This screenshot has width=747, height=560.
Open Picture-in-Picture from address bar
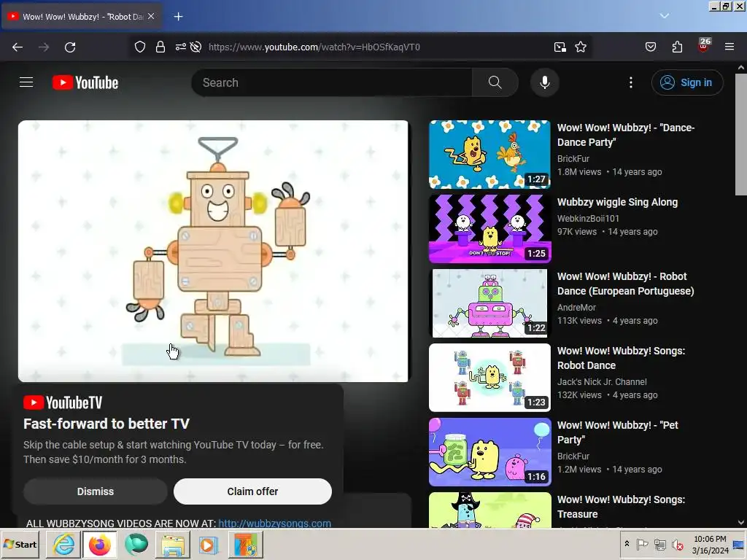[x=560, y=47]
